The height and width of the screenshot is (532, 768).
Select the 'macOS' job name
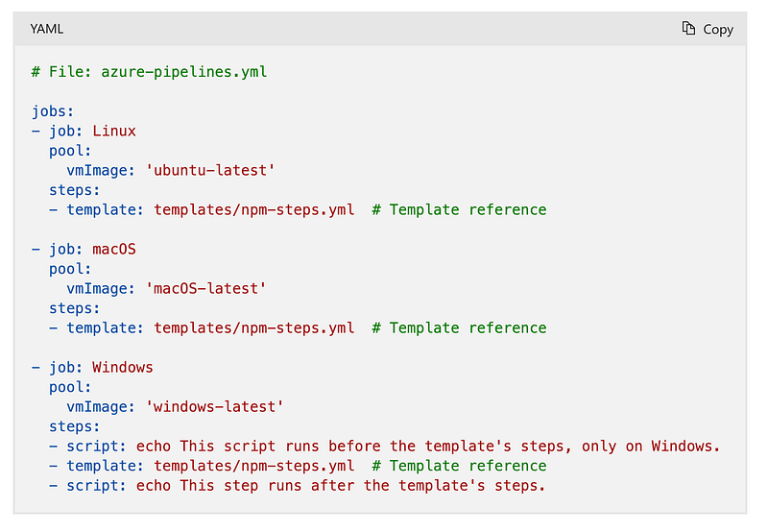point(114,249)
